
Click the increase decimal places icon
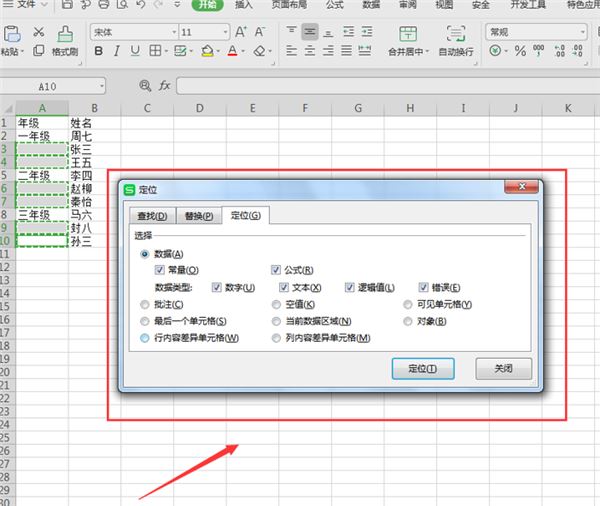point(559,51)
